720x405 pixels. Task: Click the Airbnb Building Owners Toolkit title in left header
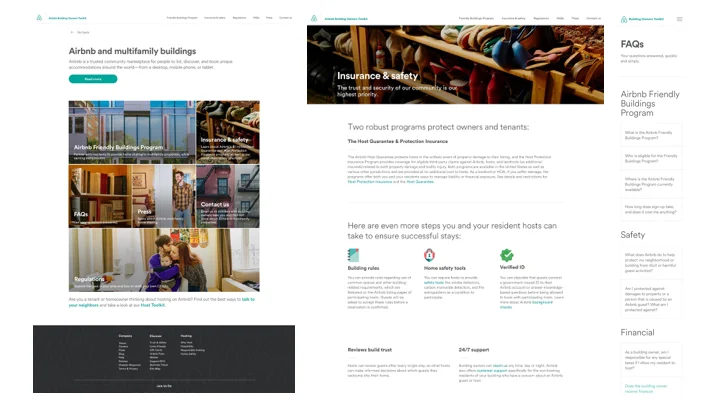(68, 18)
